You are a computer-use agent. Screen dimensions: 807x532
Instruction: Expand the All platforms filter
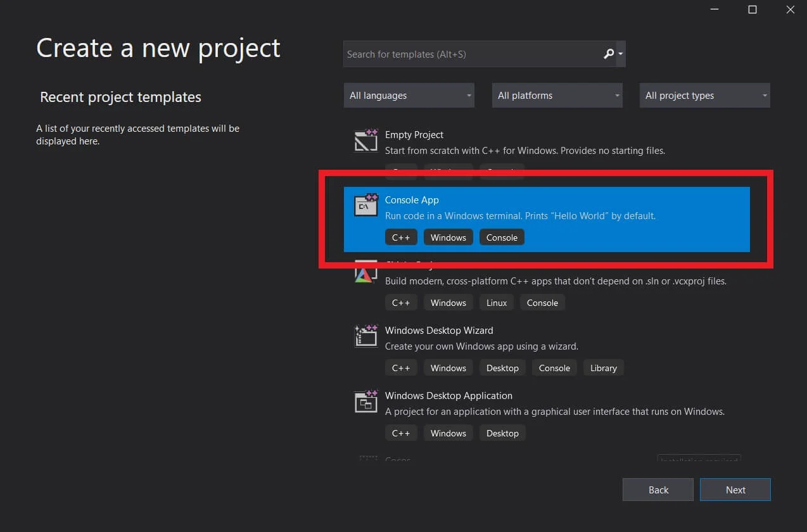[x=557, y=96]
